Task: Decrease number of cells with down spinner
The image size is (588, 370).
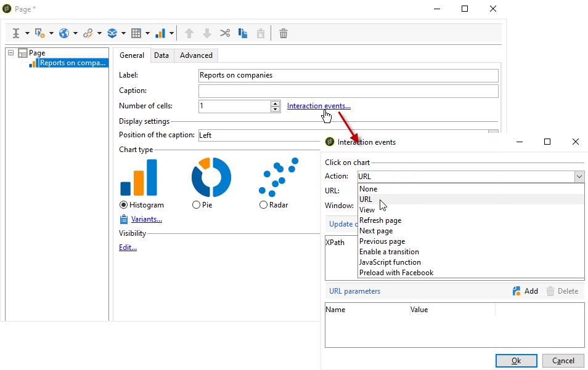Action: click(x=276, y=110)
